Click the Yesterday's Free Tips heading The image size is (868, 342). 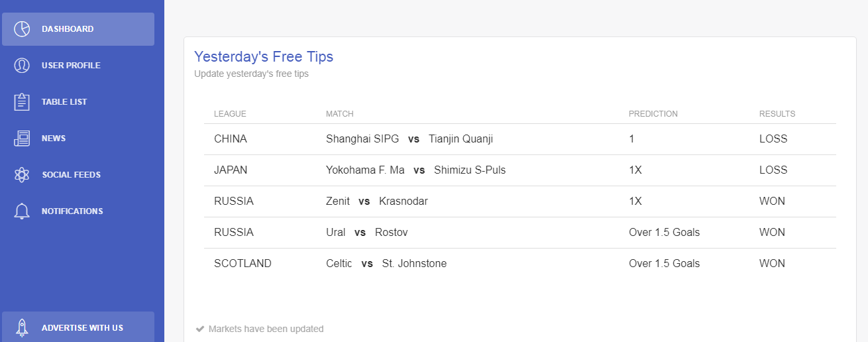(x=264, y=57)
